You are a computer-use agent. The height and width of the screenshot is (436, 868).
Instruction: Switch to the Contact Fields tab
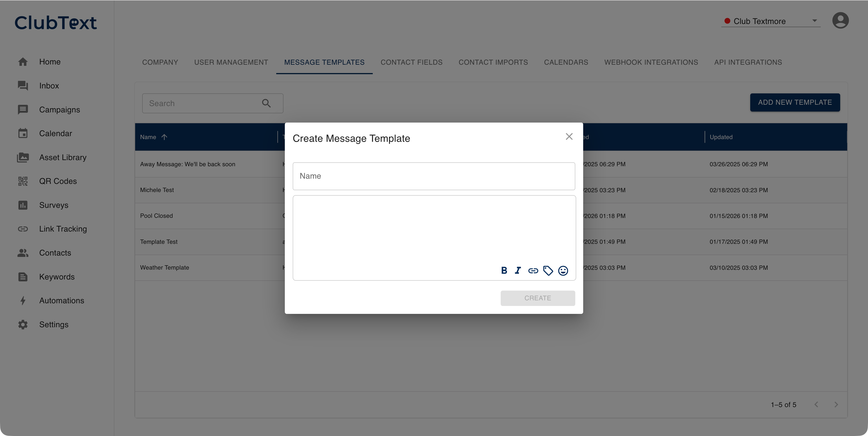pyautogui.click(x=411, y=62)
